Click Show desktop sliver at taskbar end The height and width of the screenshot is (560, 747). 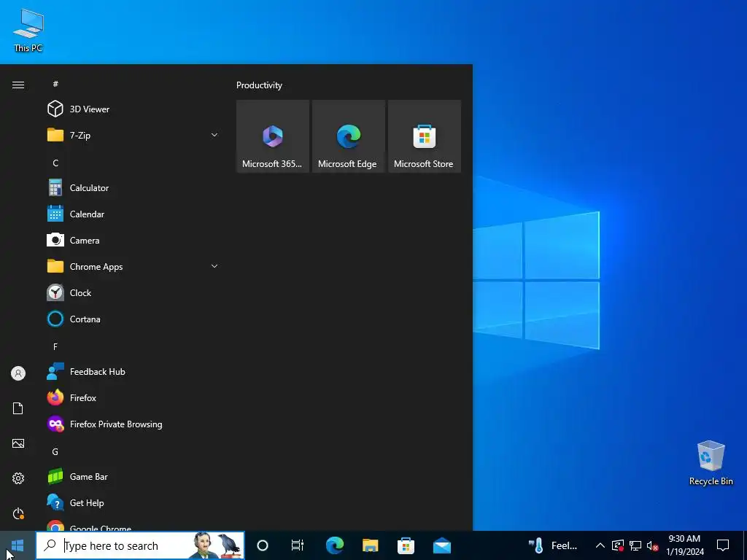click(745, 545)
